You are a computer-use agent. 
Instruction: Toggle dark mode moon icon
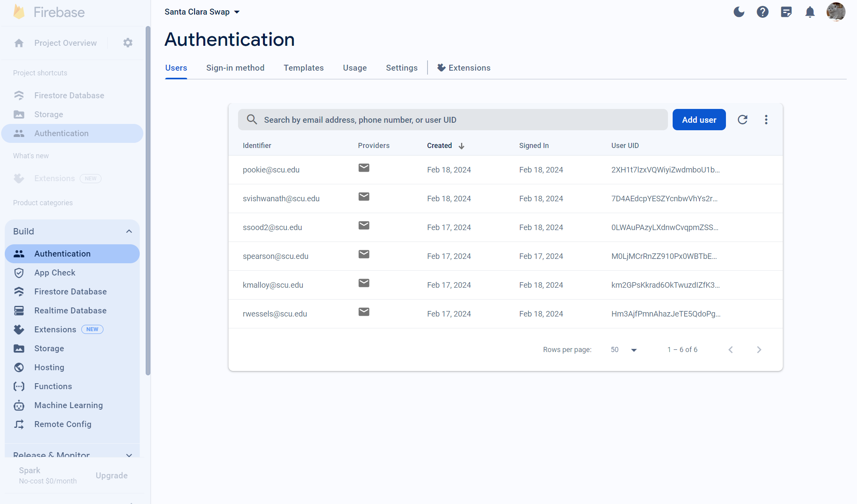[x=739, y=12]
